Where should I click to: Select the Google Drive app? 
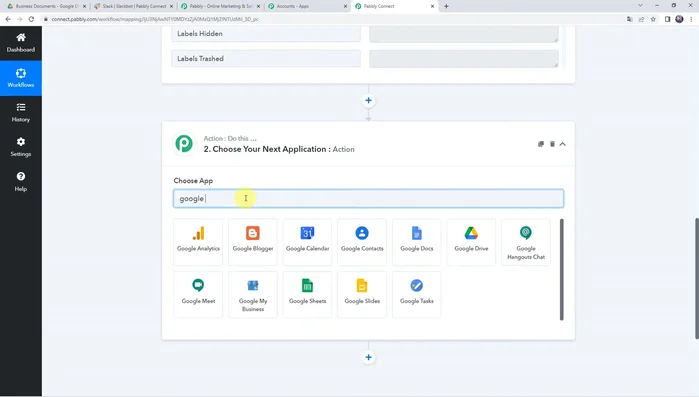[471, 242]
